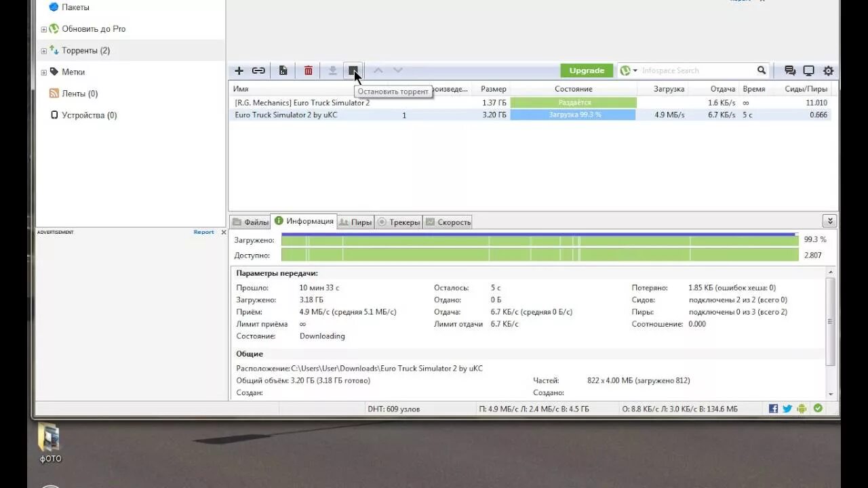Viewport: 868px width, 488px height.
Task: Add torrent from URL link icon
Action: click(258, 70)
